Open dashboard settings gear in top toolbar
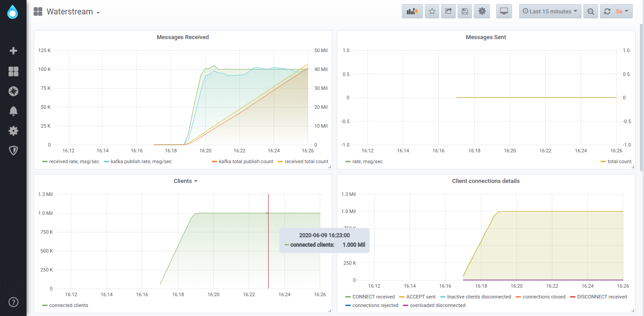Viewport: 644px width, 316px height. [x=482, y=11]
